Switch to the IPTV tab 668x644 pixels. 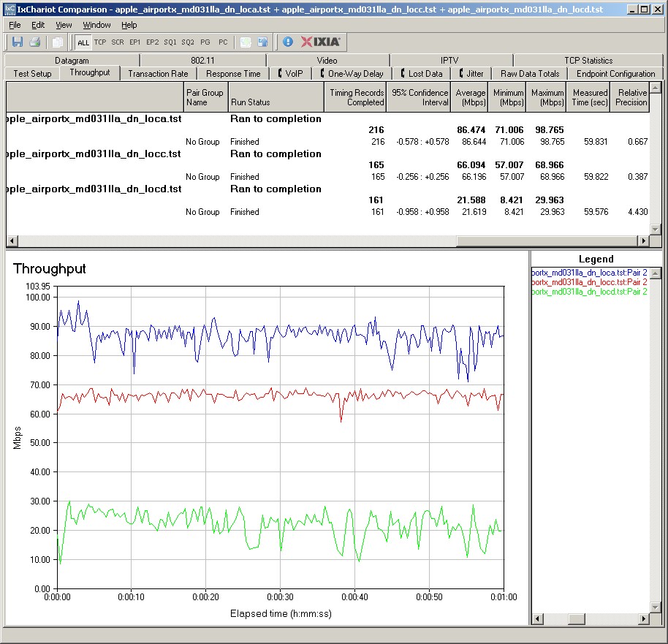pos(450,61)
